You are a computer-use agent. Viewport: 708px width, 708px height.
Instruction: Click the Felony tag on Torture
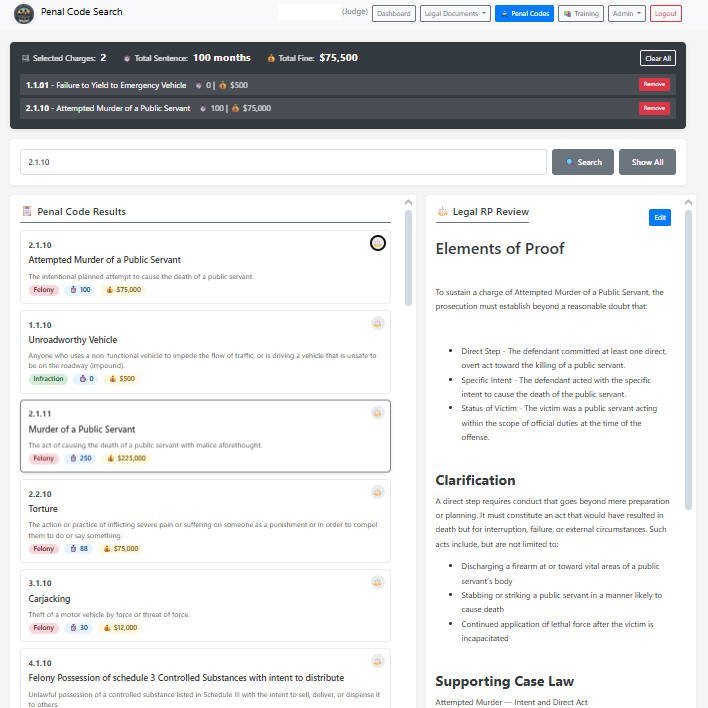point(43,549)
